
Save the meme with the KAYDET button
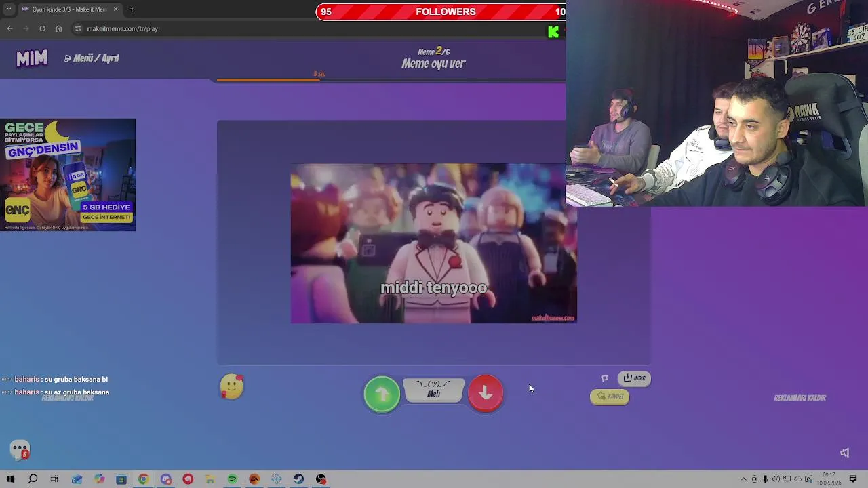tap(610, 396)
